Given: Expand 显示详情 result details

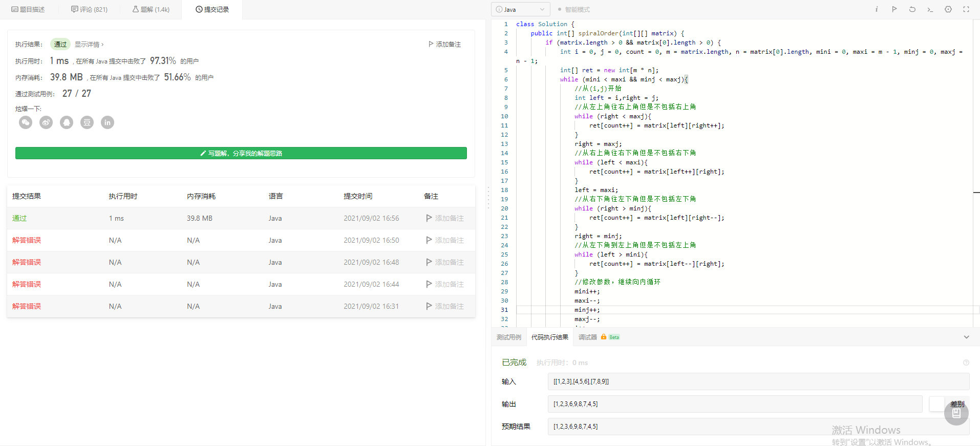Looking at the screenshot, I should point(89,45).
